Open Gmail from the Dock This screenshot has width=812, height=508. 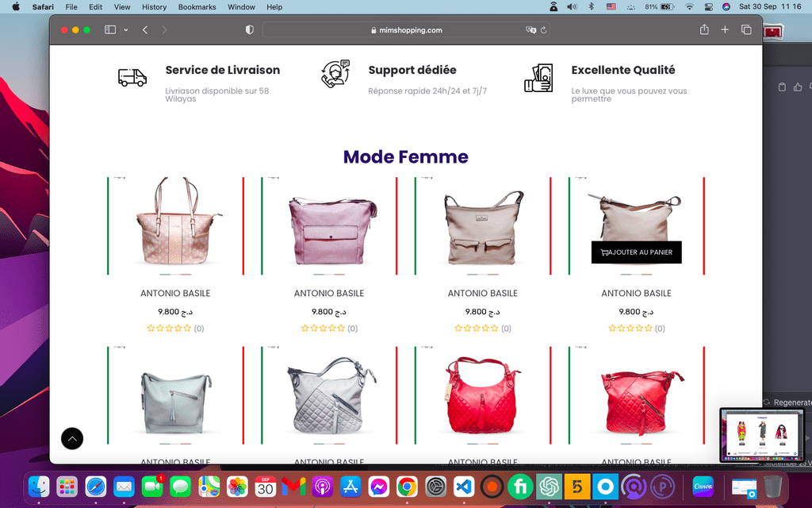coord(293,487)
